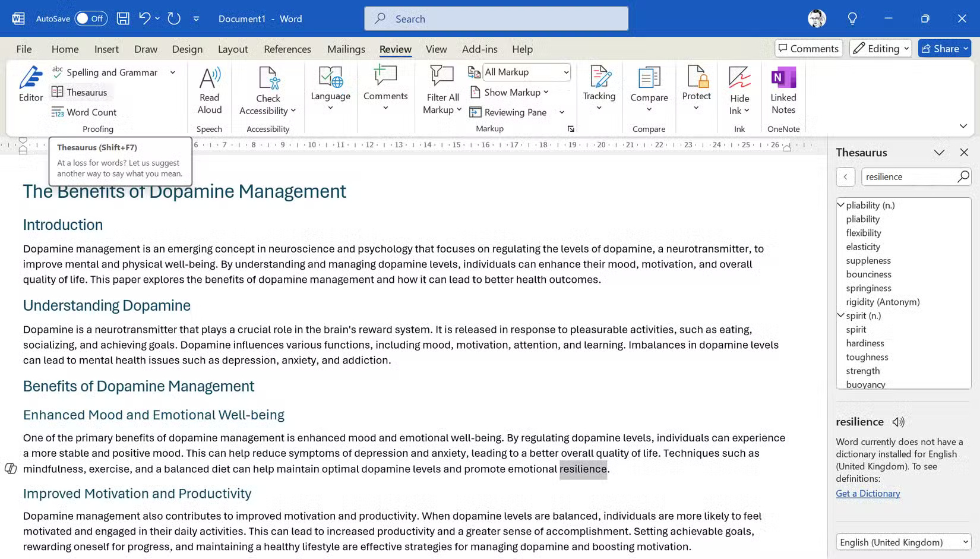Follow the Get a Dictionary link
980x559 pixels.
pos(868,493)
